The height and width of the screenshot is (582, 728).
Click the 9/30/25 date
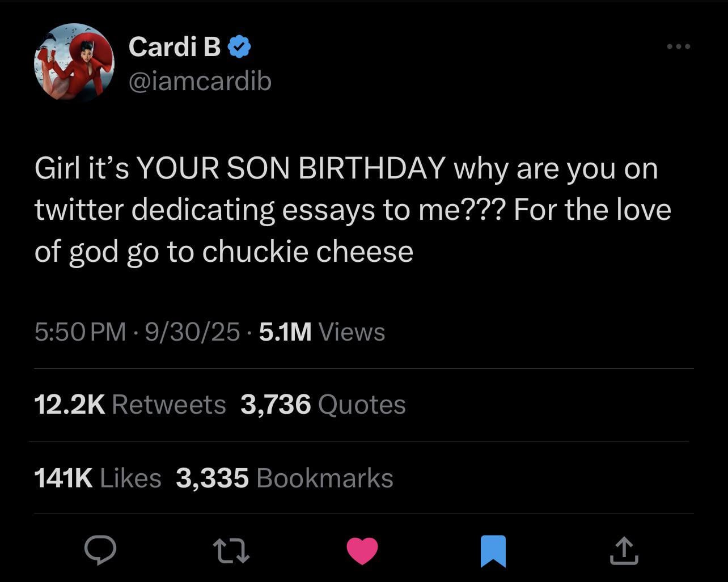pos(192,332)
